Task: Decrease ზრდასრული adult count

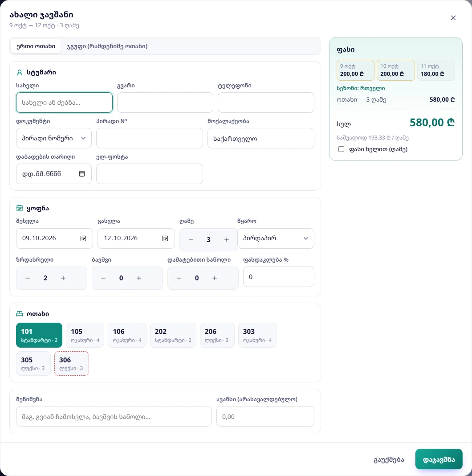Action: 28,278
